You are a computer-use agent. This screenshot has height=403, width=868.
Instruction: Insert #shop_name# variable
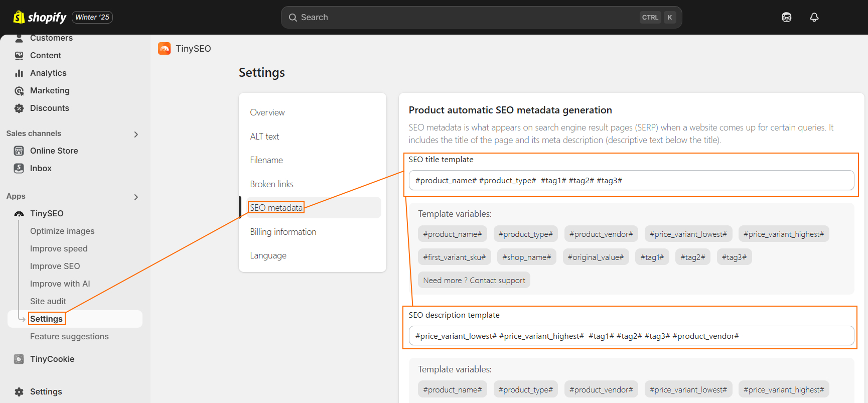(527, 257)
